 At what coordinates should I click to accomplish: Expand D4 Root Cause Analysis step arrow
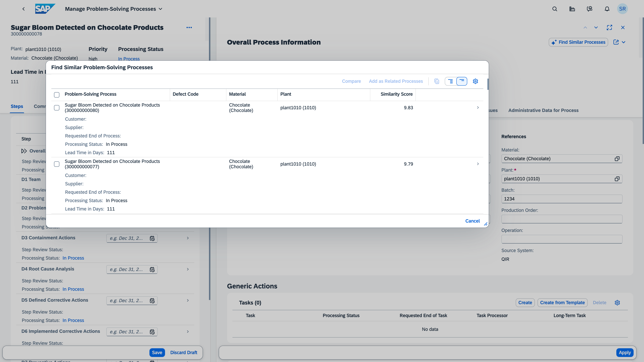coord(188,269)
